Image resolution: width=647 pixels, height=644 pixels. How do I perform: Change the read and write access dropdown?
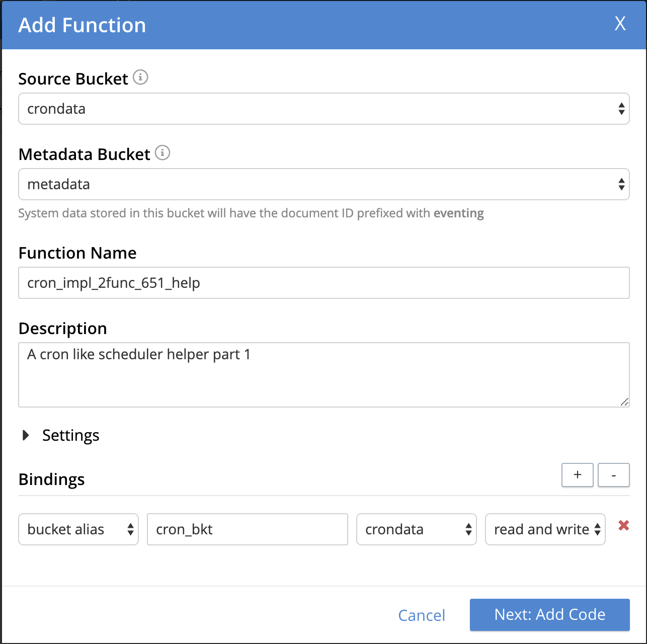545,529
